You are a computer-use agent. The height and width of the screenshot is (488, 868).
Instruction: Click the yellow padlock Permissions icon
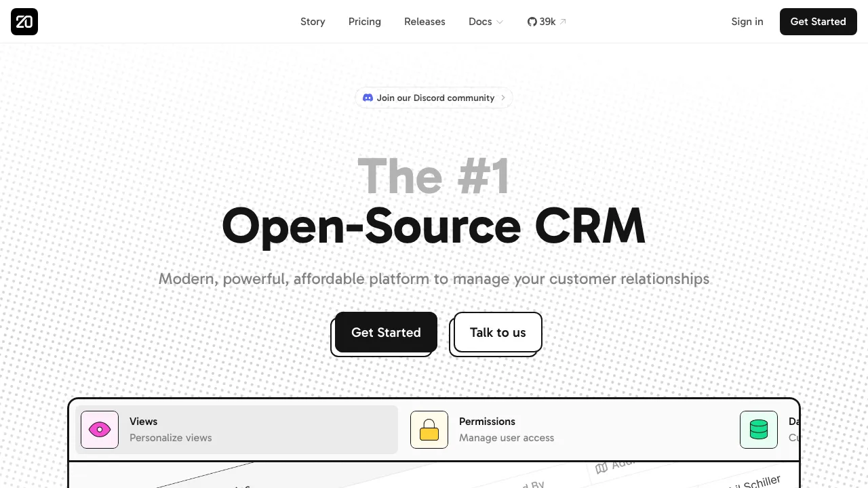click(429, 430)
